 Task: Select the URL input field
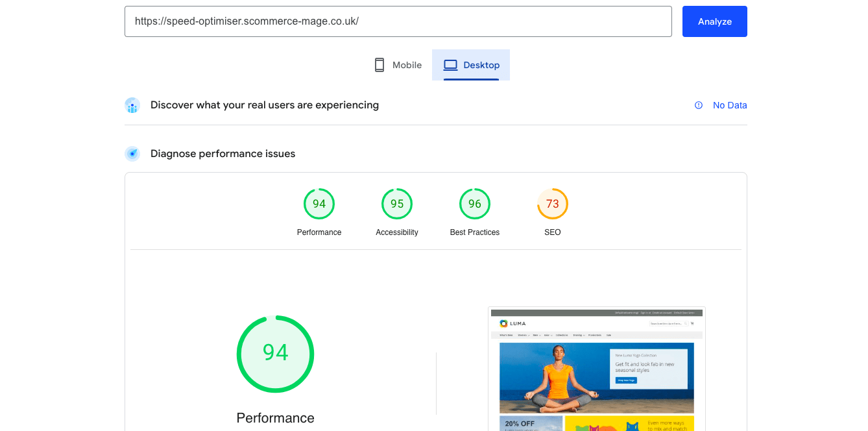pos(398,21)
